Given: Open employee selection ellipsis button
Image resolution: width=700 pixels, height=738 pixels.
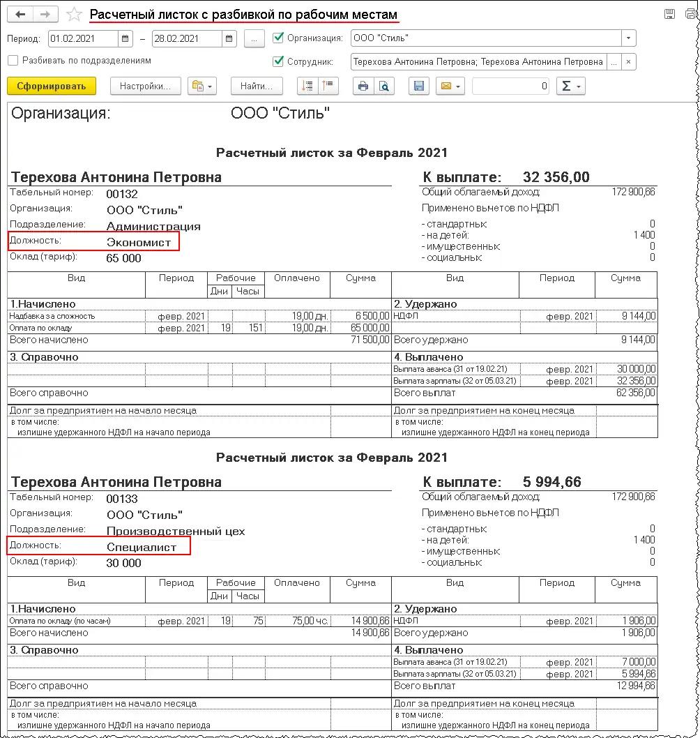Looking at the screenshot, I should click(614, 61).
